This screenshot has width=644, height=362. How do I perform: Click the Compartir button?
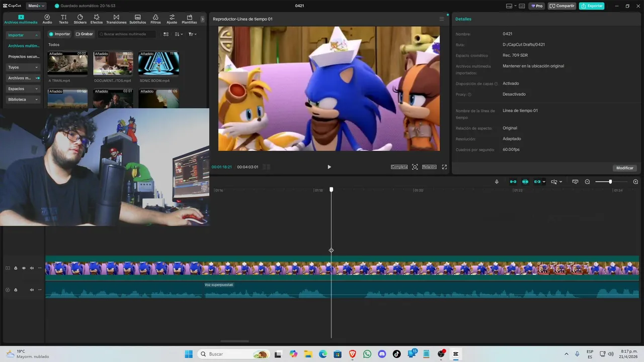562,6
